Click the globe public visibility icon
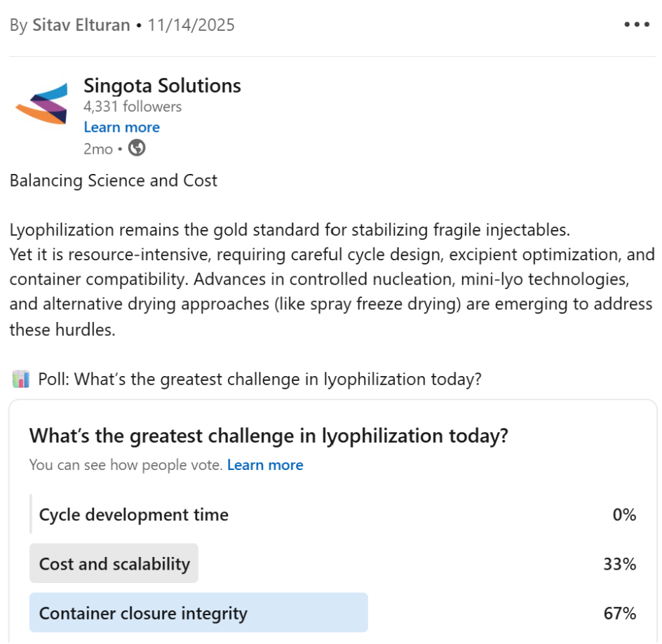Screen dimensions: 662x644 (137, 148)
